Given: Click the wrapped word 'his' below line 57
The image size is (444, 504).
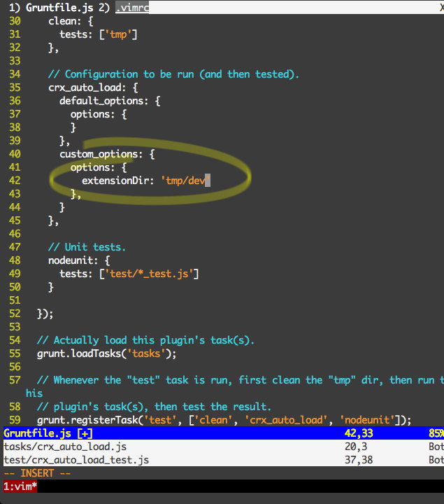Looking at the screenshot, I should point(34,393).
